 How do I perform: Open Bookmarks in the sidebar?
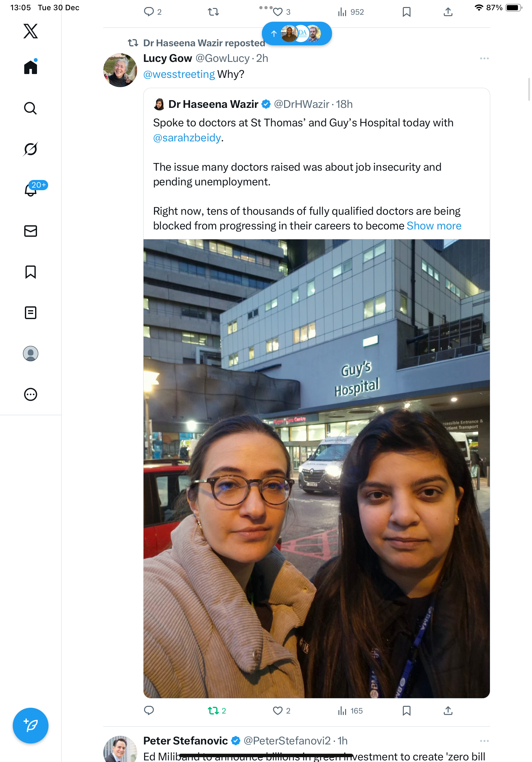point(31,272)
